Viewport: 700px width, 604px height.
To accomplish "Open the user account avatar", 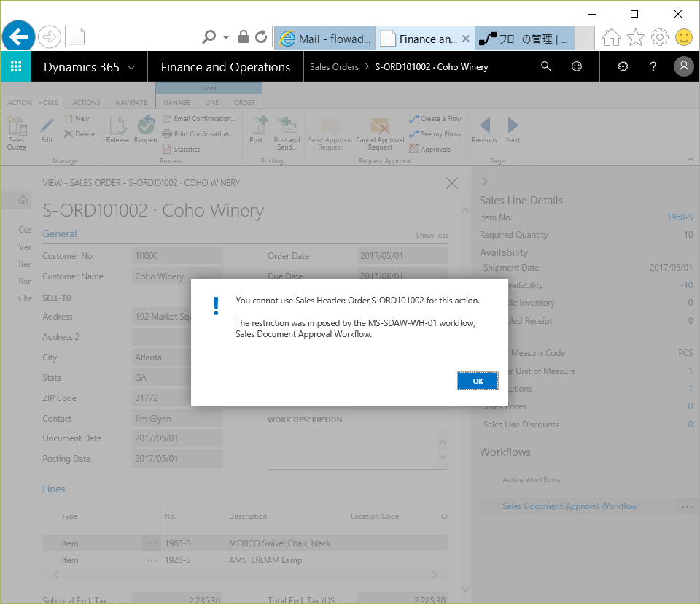I will [x=683, y=66].
